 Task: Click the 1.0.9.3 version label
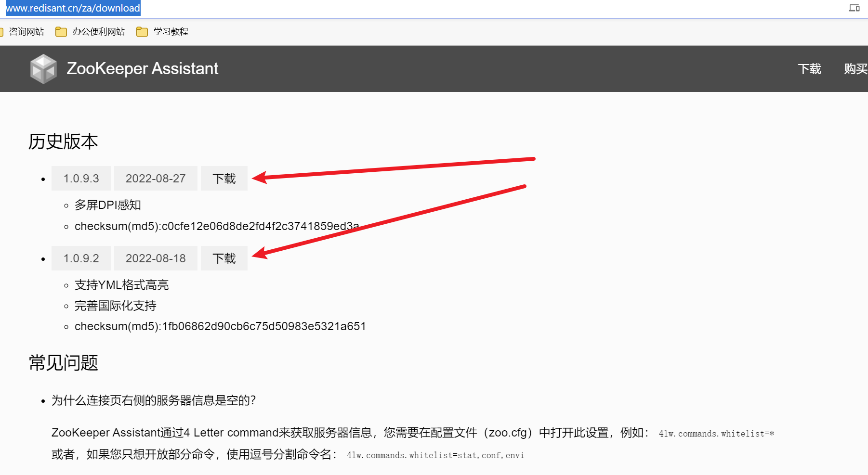tap(81, 179)
